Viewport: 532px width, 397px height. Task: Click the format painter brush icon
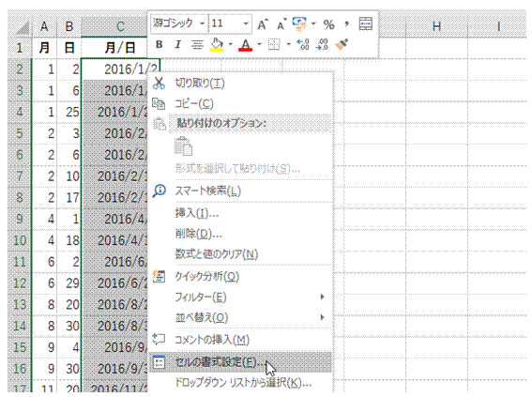point(342,45)
